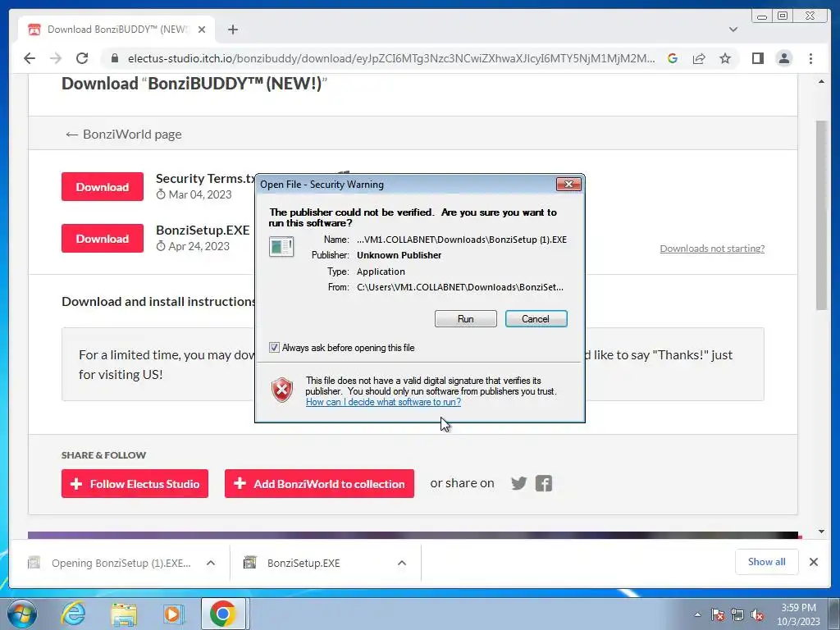Close the downloads bar

[813, 562]
